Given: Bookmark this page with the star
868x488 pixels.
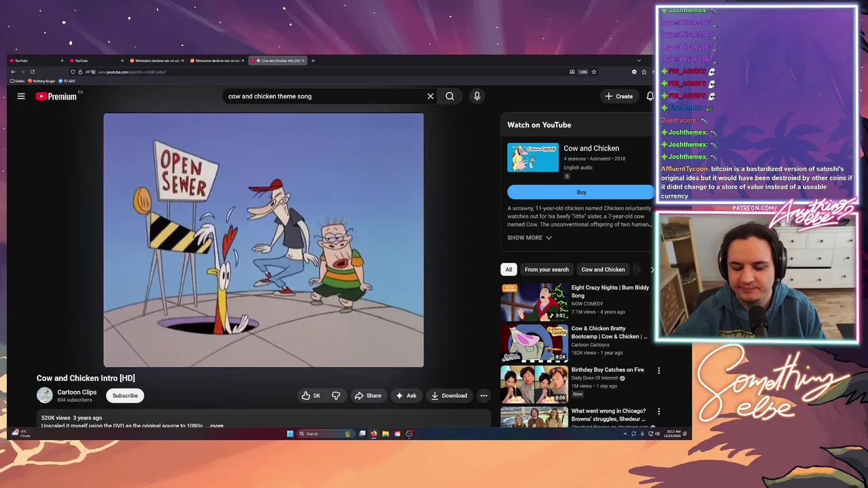Looking at the screenshot, I should 593,72.
